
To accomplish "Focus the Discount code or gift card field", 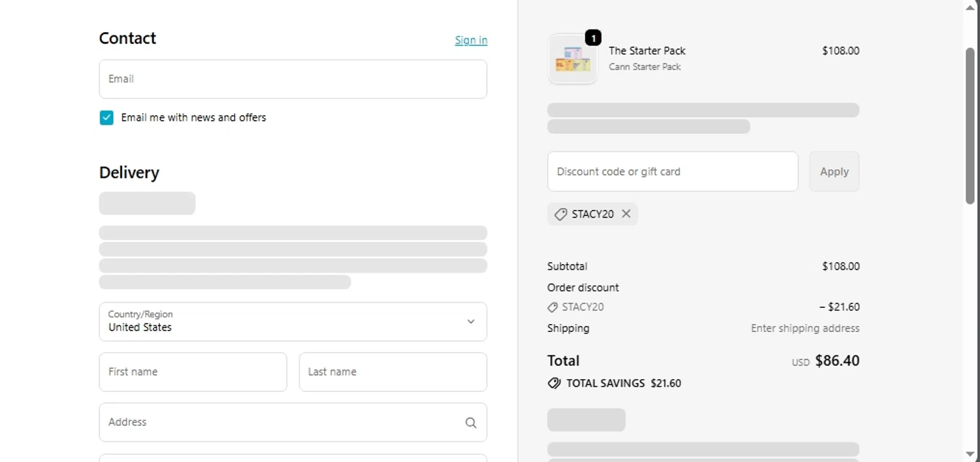I will pyautogui.click(x=673, y=172).
